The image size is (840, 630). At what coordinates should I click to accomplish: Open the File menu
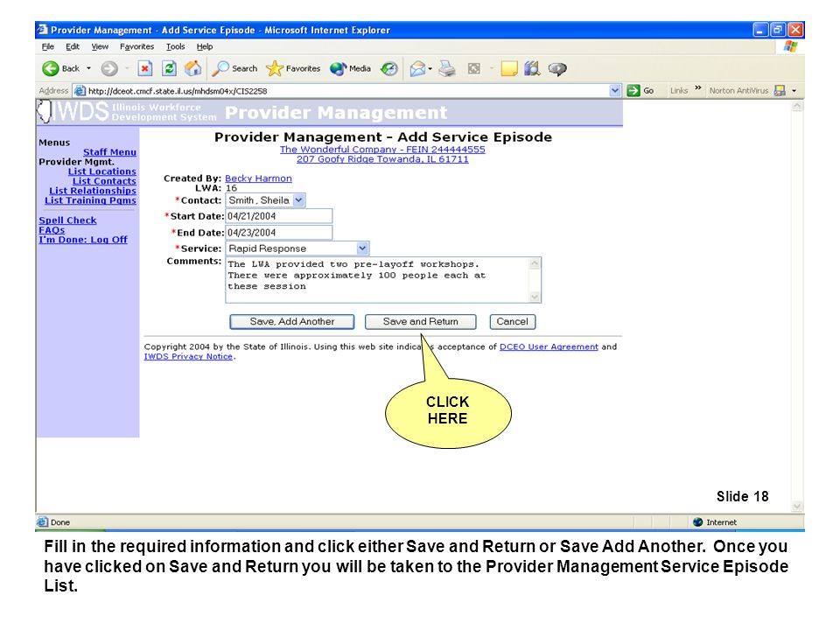point(47,46)
